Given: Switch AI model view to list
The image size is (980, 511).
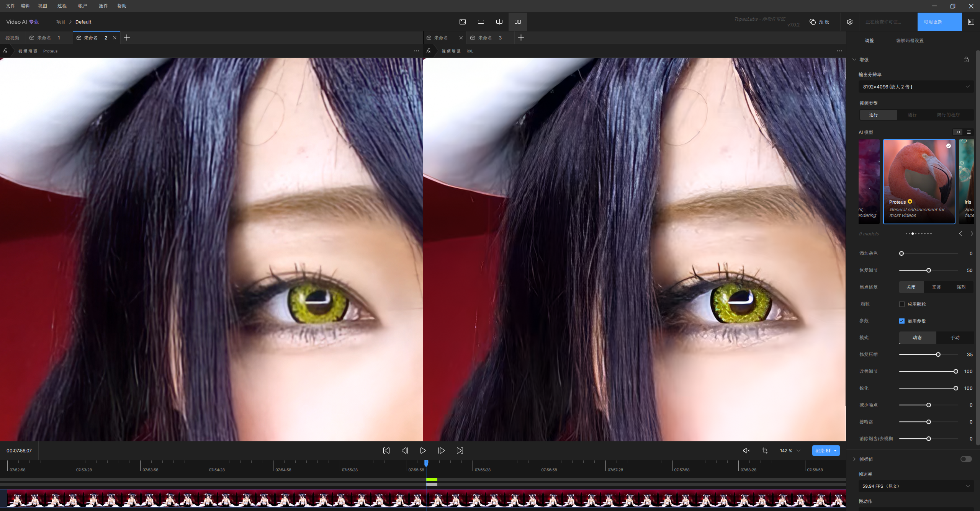Looking at the screenshot, I should coord(969,132).
